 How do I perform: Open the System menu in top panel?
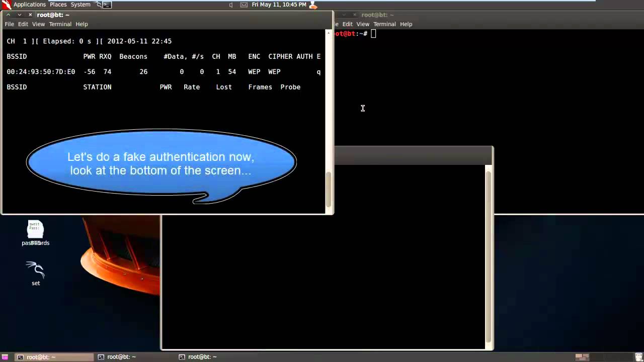pyautogui.click(x=80, y=5)
